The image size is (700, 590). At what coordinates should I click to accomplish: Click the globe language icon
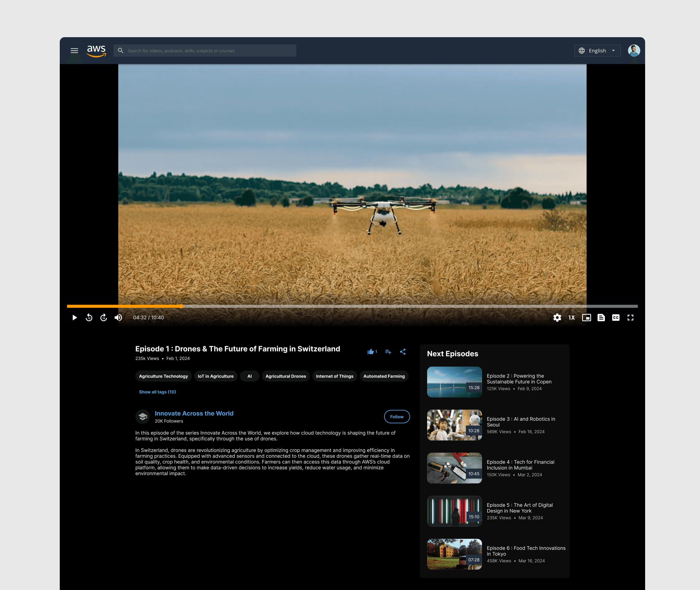coord(581,51)
